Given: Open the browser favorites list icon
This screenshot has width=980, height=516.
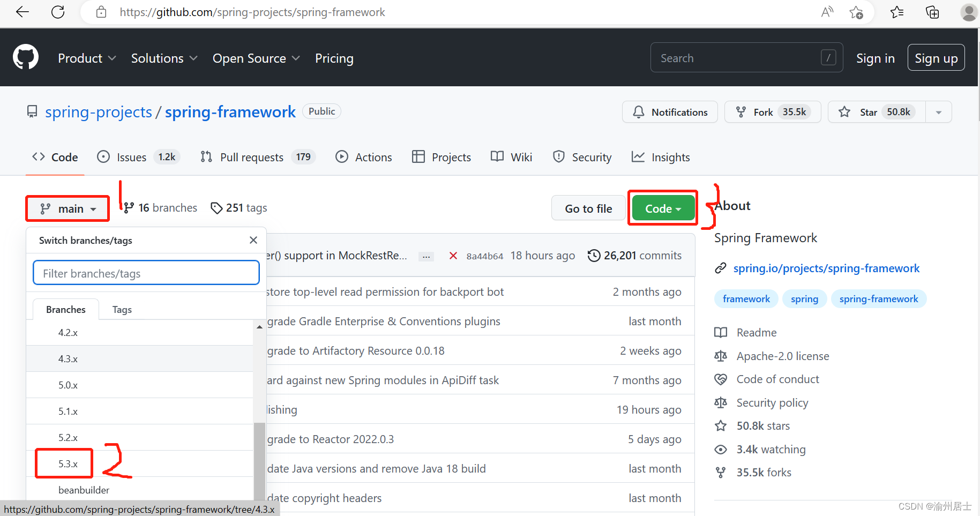Looking at the screenshot, I should tap(897, 12).
